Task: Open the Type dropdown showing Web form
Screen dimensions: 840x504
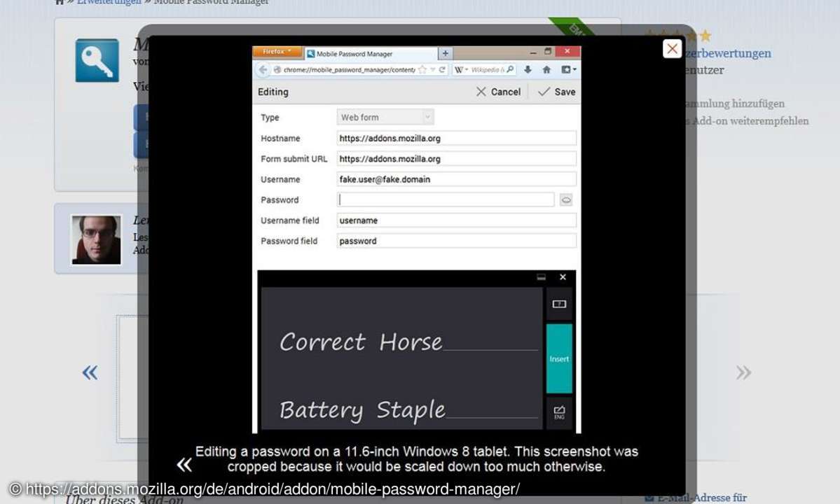Action: (x=385, y=117)
